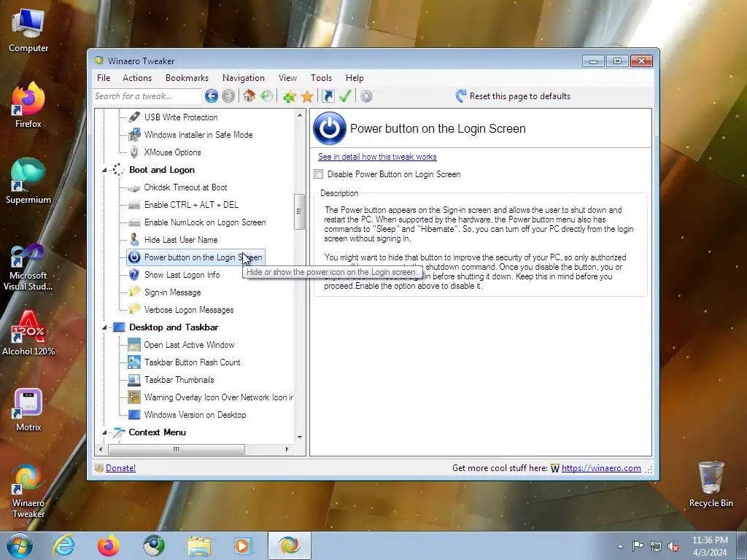Click the create shortcut arrow icon
The image size is (747, 560).
(328, 96)
